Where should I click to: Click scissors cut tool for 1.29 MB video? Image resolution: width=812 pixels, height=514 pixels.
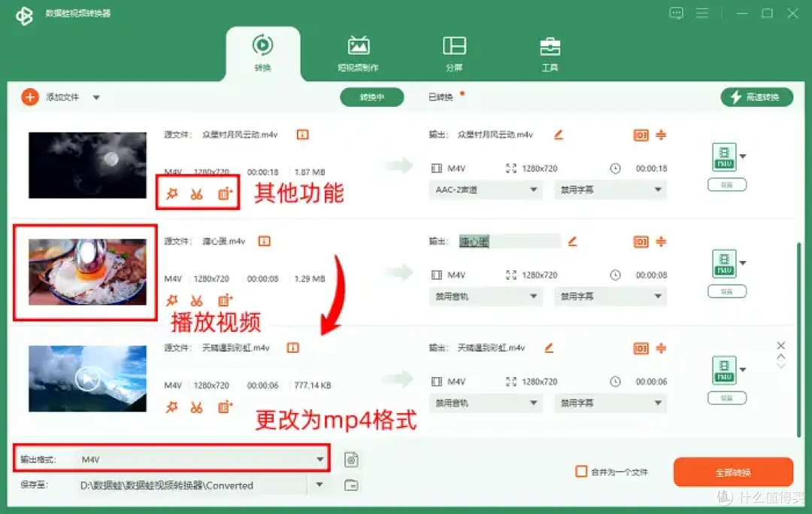pyautogui.click(x=196, y=300)
